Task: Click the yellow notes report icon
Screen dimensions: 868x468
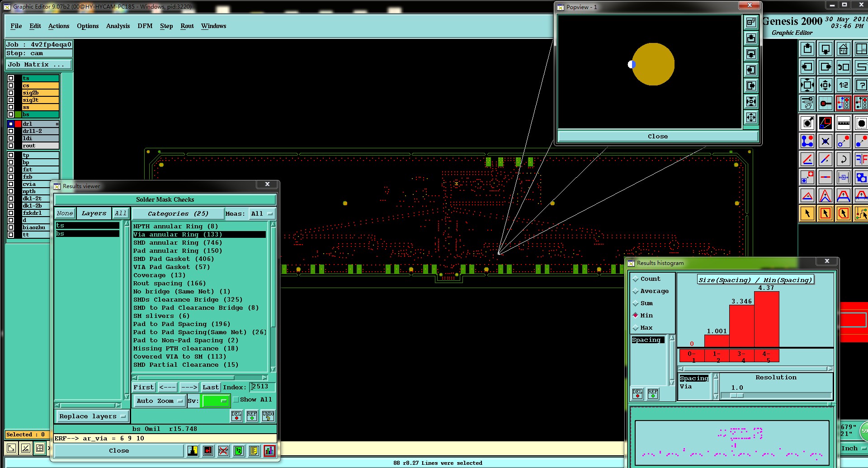Action: click(x=254, y=451)
